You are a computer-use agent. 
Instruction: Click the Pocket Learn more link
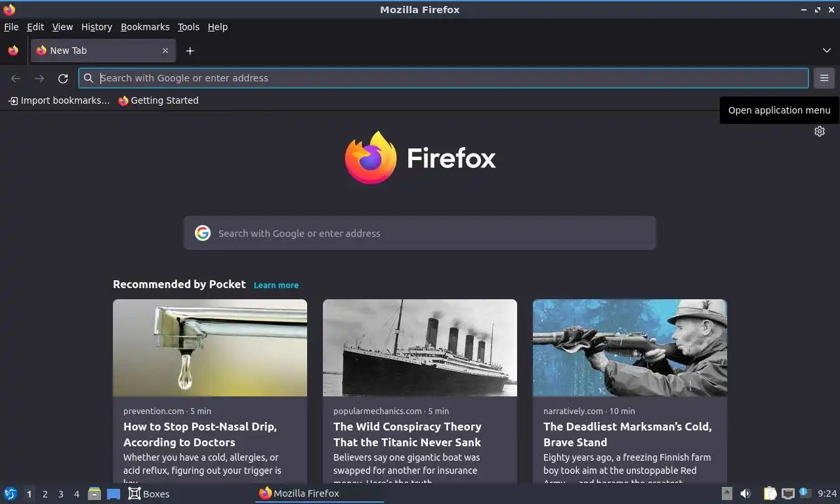click(276, 285)
